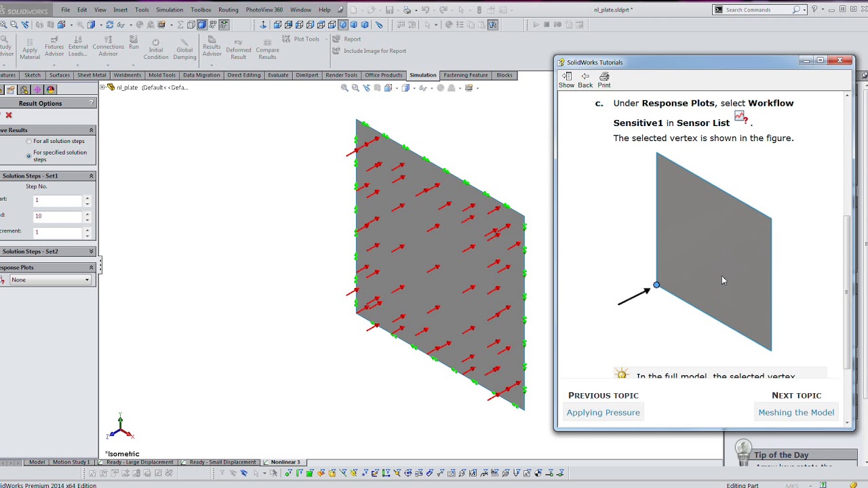This screenshot has width=868, height=488.
Task: Open the Fixtures Advisor tool
Action: coord(54,47)
